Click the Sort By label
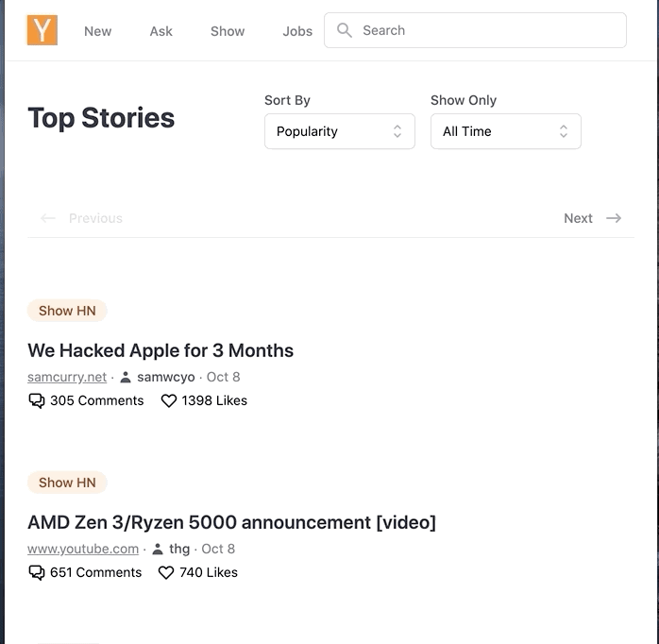 (287, 100)
